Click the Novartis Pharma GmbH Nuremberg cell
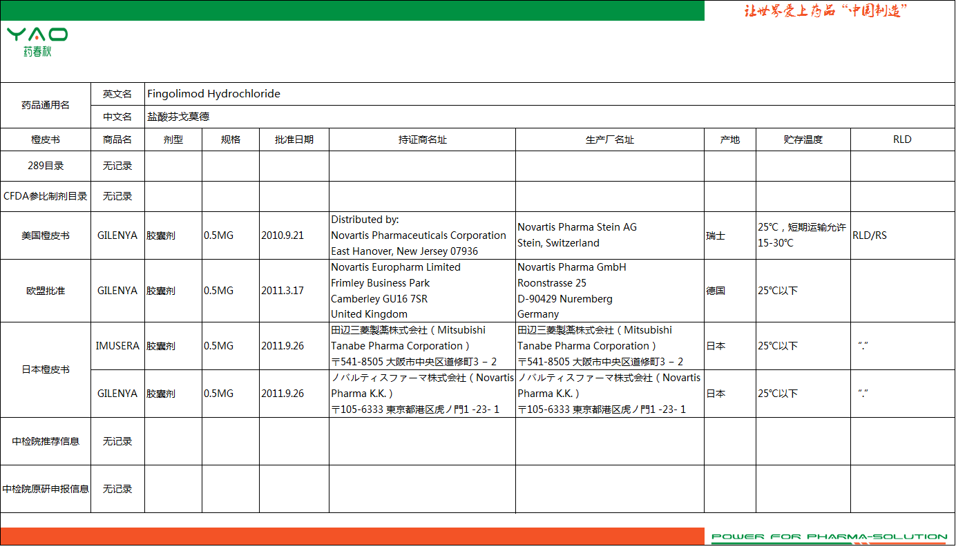Screen dimensions: 956x560 610,291
